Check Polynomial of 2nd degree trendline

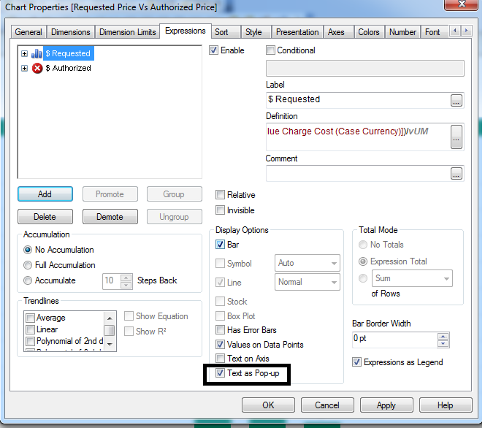click(30, 341)
